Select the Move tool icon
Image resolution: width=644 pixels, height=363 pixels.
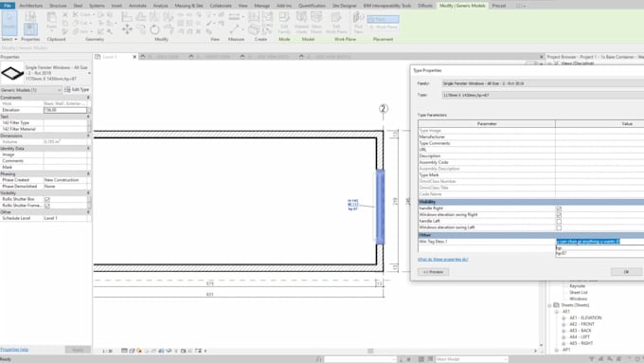pos(127,28)
